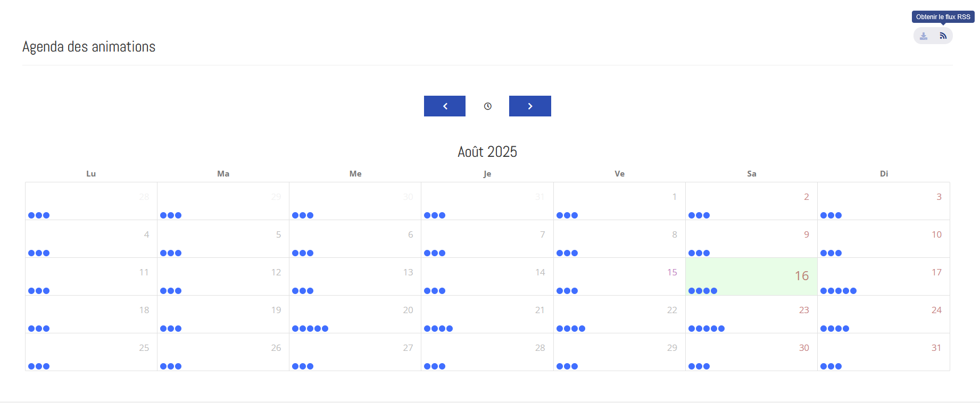
Task: Click the first event dot on August 1
Action: [560, 215]
